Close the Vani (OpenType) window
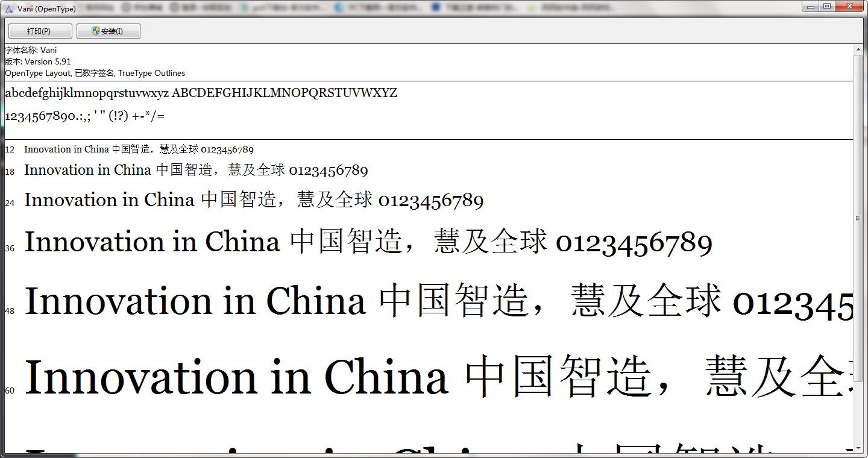Screen dimensions: 868x458 [850, 6]
